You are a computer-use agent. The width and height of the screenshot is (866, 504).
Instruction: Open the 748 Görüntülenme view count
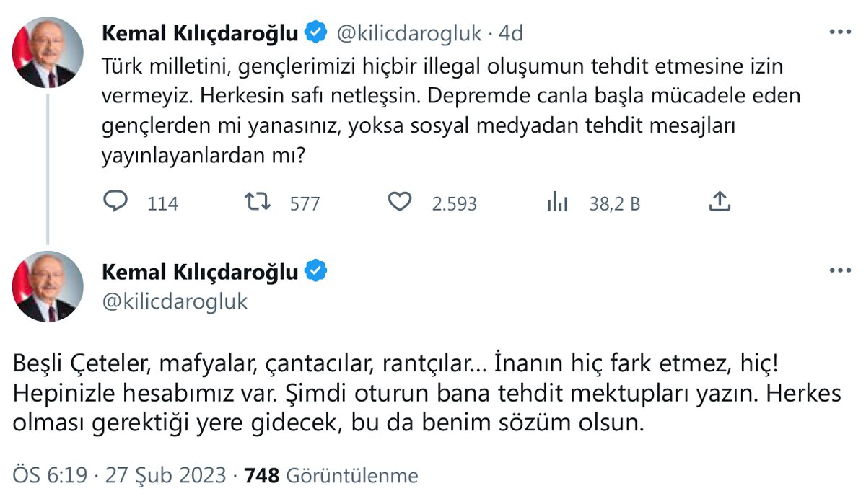pyautogui.click(x=332, y=476)
